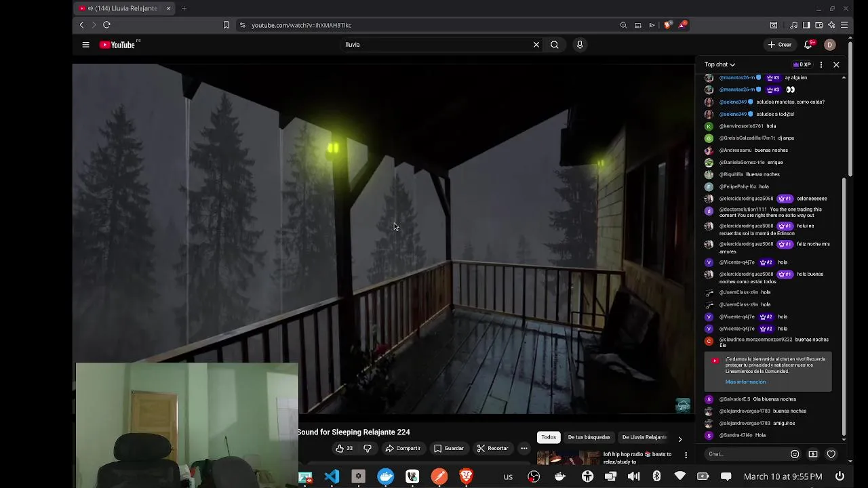Open Brave Wallet icon

819,25
